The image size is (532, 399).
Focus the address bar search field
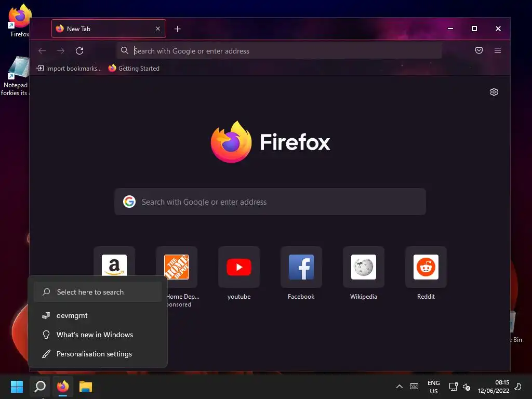coord(279,51)
